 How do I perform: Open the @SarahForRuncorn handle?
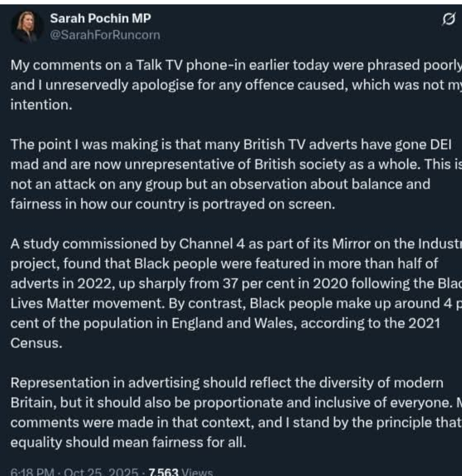[105, 35]
